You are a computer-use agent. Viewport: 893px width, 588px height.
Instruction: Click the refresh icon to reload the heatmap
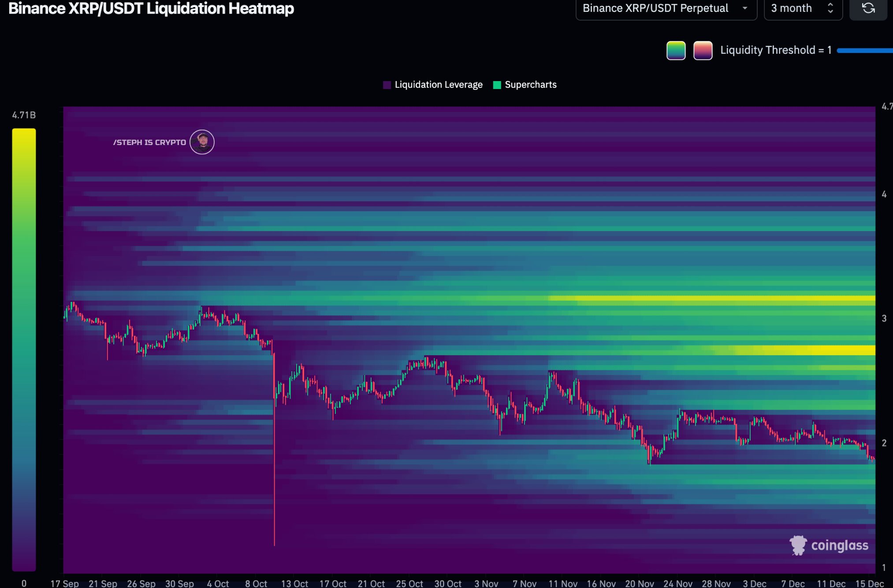pyautogui.click(x=868, y=8)
